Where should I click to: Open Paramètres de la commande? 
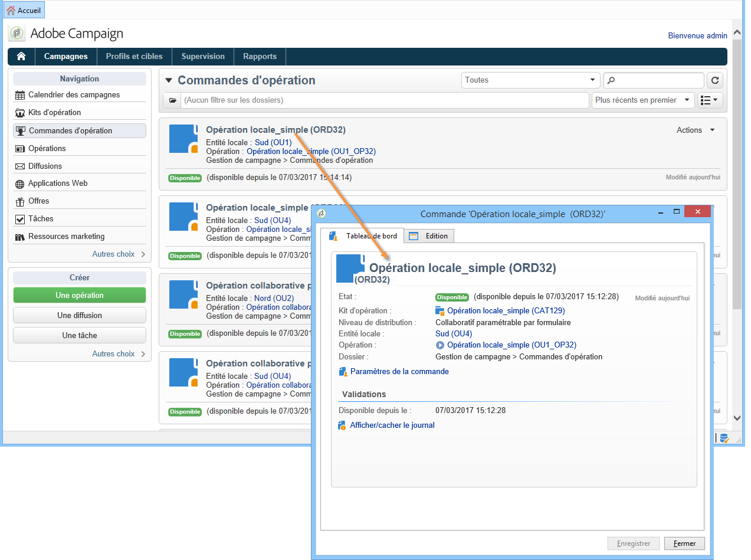399,372
